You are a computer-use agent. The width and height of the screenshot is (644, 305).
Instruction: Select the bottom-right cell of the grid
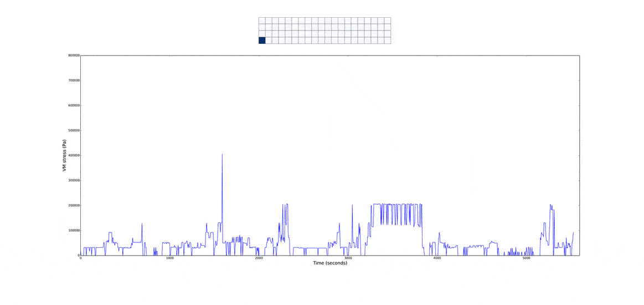point(387,40)
